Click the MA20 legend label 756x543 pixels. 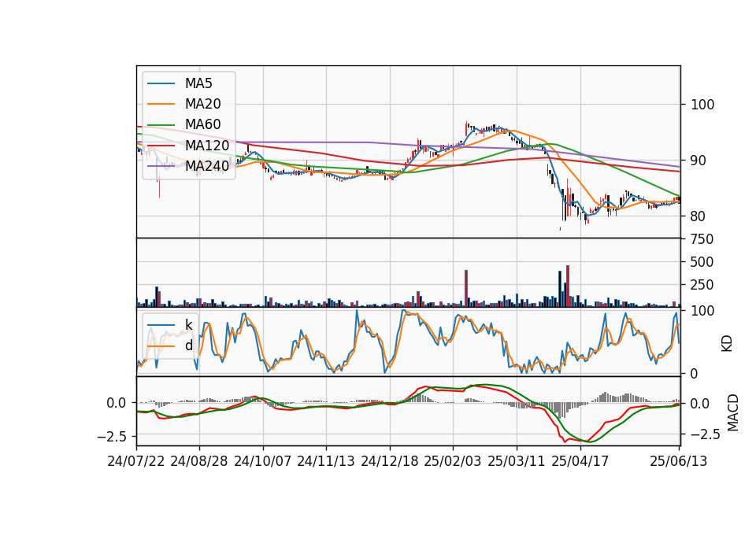coord(202,104)
